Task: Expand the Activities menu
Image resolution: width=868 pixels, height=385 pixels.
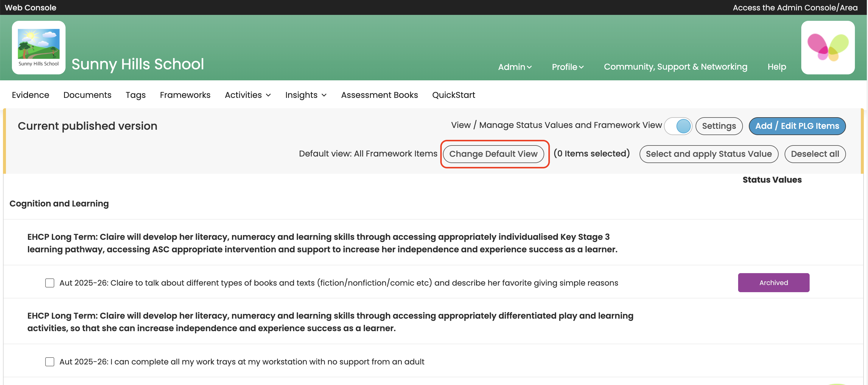Action: (x=248, y=95)
